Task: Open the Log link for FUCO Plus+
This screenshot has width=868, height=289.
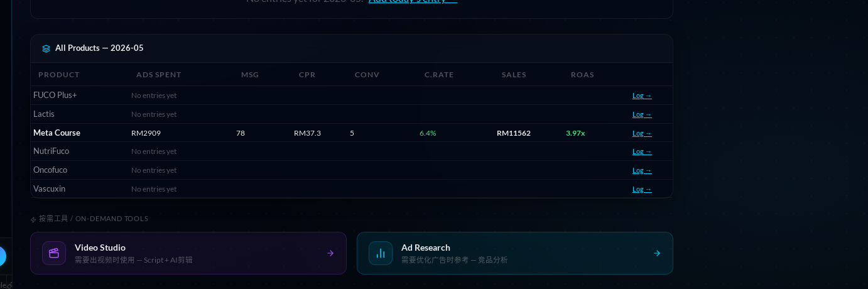Action: [x=642, y=95]
